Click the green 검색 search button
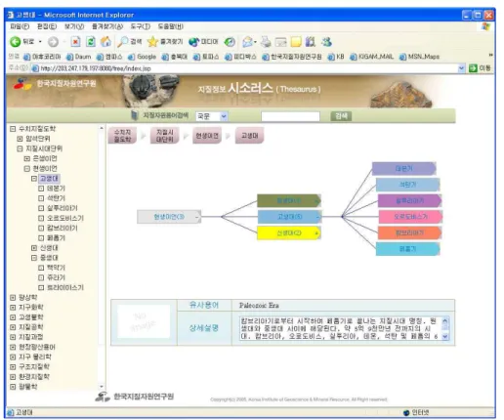504x420 pixels. pyautogui.click(x=341, y=116)
